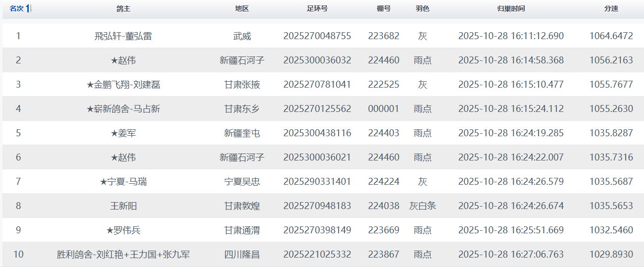Click ring number 2025300036032
Screen dimensions: 644x267
[317, 60]
